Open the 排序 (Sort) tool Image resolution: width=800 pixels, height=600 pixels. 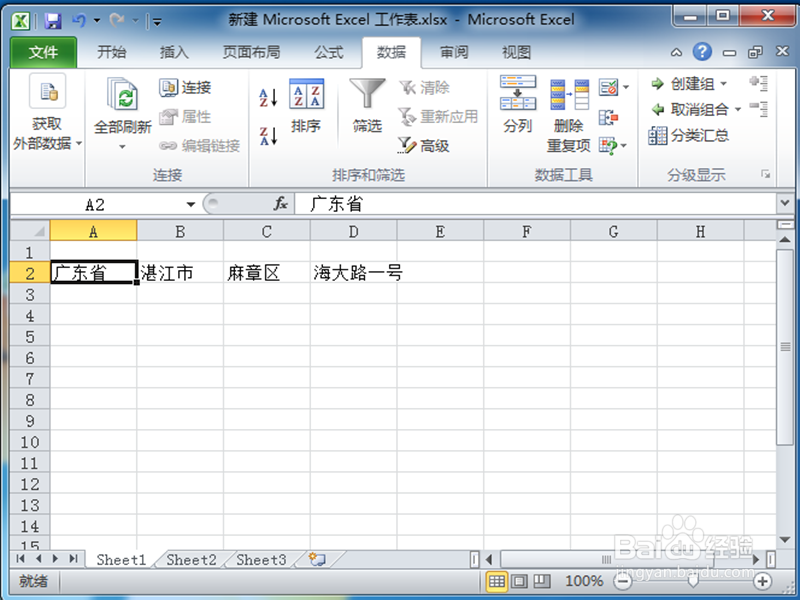point(307,110)
